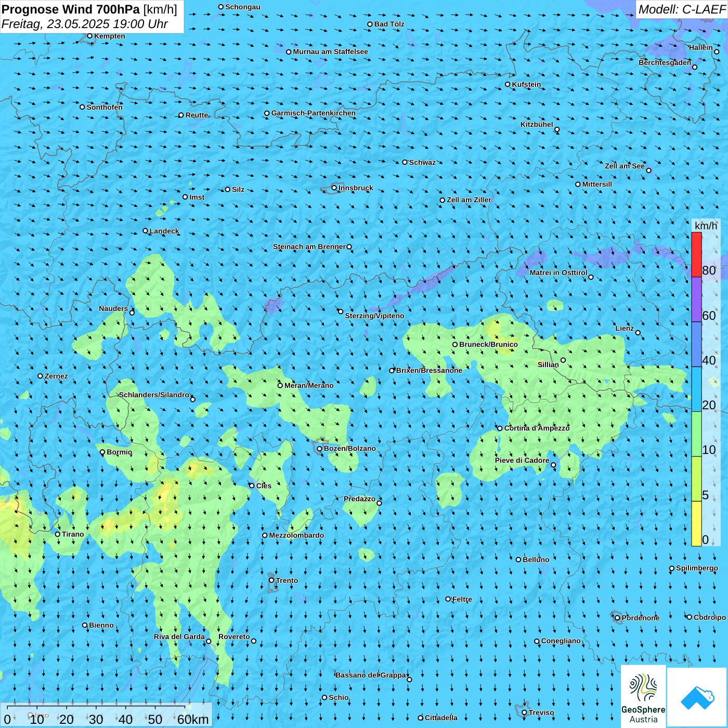Click the Belluno map label
Image resolution: width=728 pixels, height=728 pixels.
tap(536, 560)
